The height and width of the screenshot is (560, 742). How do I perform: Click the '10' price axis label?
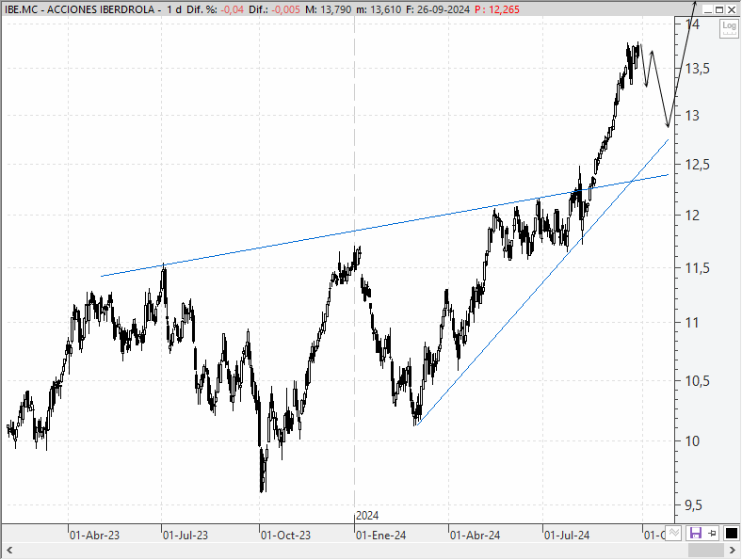tap(692, 441)
